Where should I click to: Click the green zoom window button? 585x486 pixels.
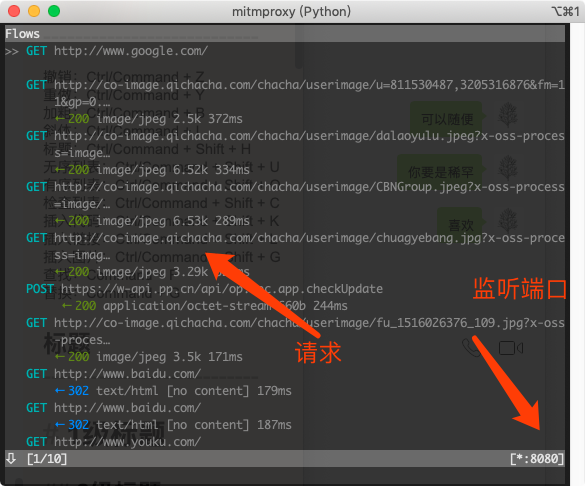[x=54, y=11]
